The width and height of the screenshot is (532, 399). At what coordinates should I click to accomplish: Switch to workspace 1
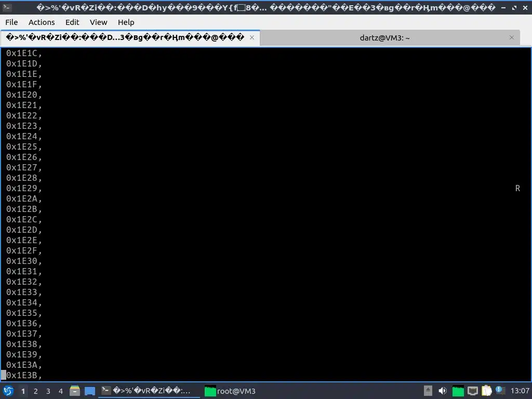tap(23, 391)
